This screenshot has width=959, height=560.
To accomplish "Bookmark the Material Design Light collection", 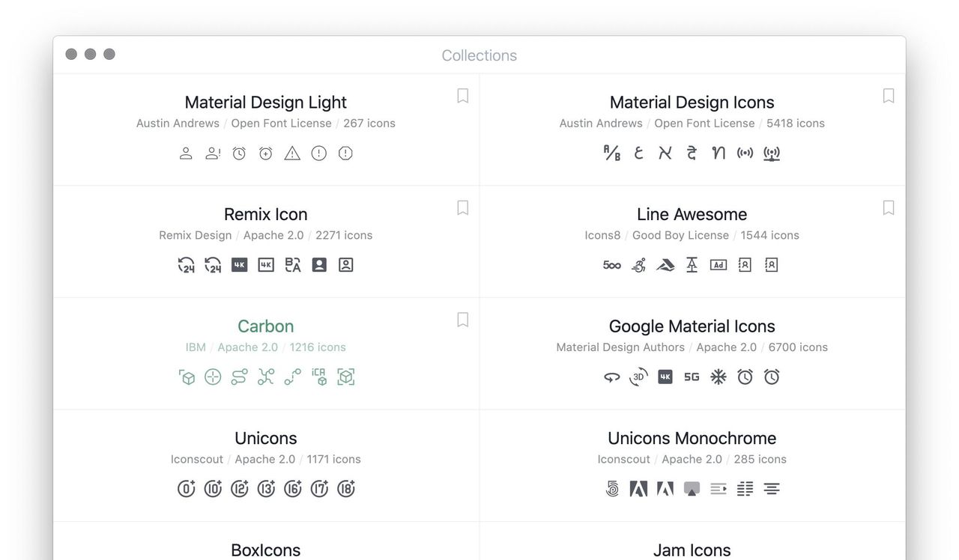I will pyautogui.click(x=463, y=96).
